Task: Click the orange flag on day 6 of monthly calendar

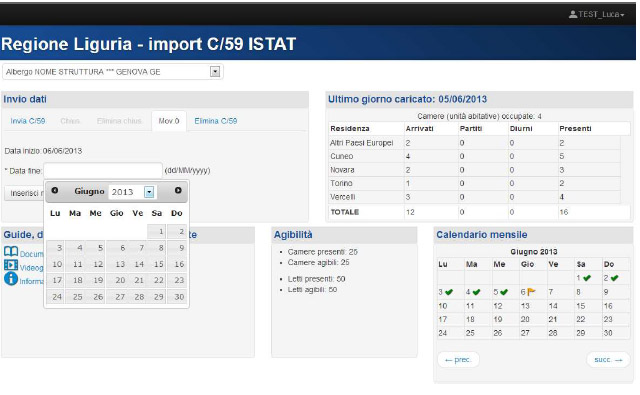Action: click(x=531, y=292)
